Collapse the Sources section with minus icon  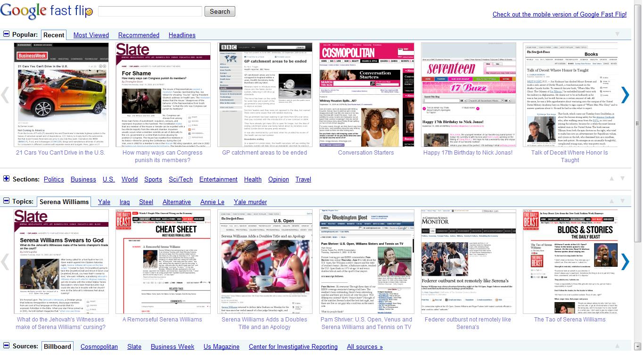click(6, 346)
